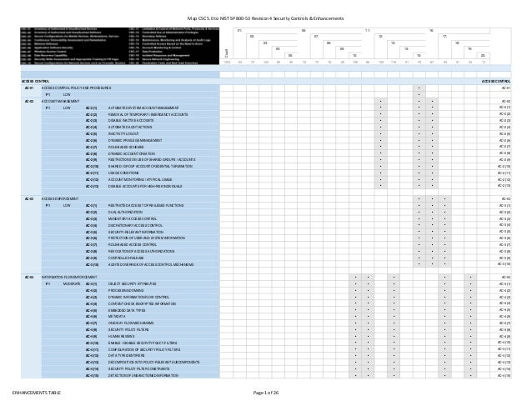Select the 'Account Management' row heading
The width and height of the screenshot is (532, 411).
(60, 101)
